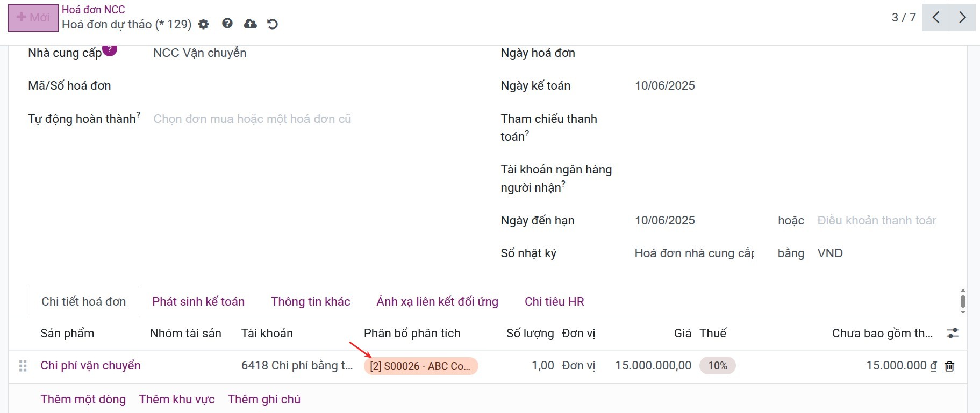980x413 pixels.
Task: Click Thêm ghi chú link
Action: point(264,400)
